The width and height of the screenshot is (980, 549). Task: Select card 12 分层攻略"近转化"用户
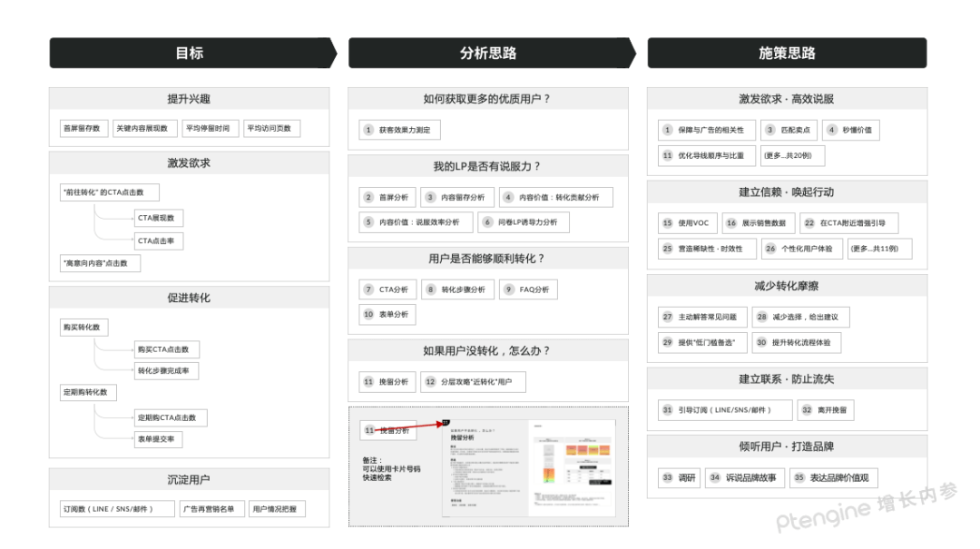[473, 382]
